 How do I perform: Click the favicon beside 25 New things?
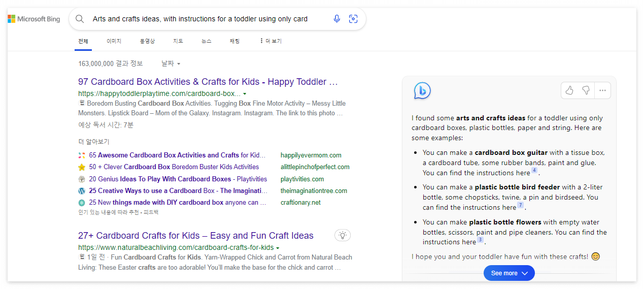point(82,203)
